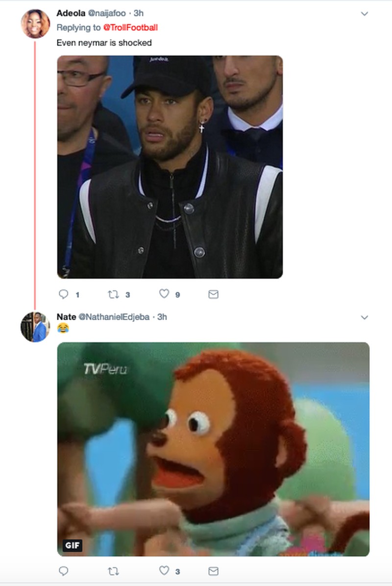The width and height of the screenshot is (392, 586).
Task: Like Adeola's tweet with 9 likes
Action: click(164, 294)
